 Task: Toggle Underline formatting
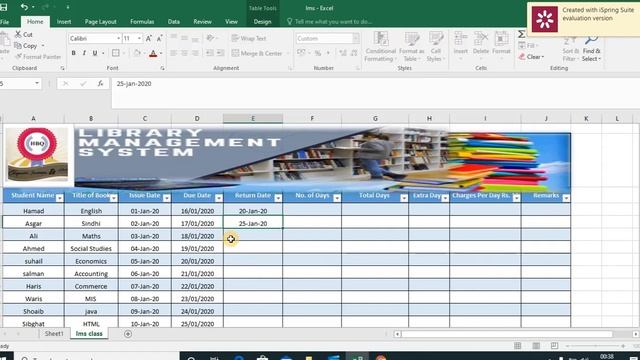(x=95, y=53)
